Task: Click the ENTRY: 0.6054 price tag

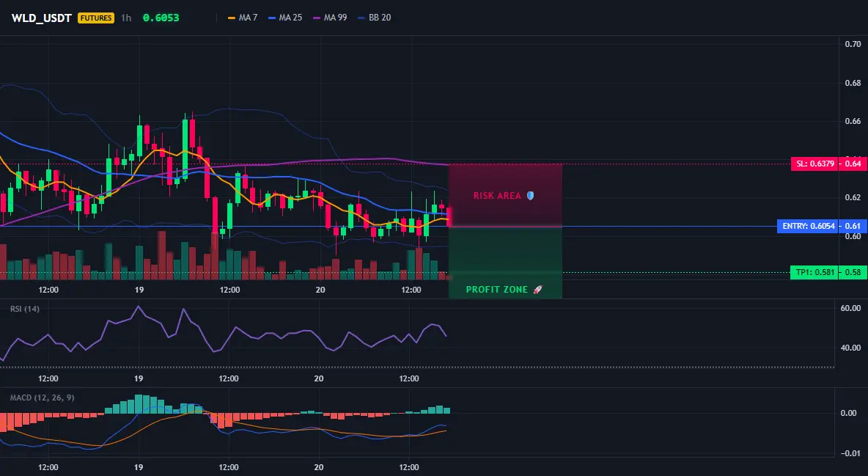Action: [x=808, y=226]
